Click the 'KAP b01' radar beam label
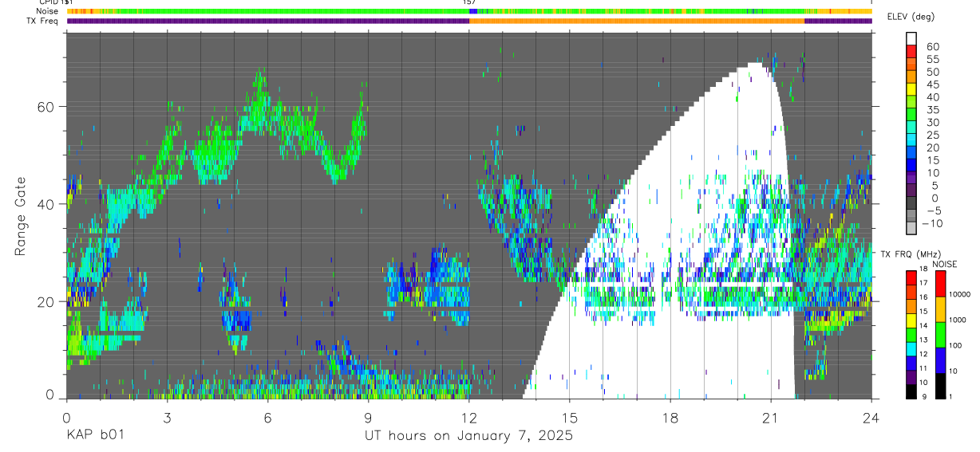Image resolution: width=980 pixels, height=452 pixels. pyautogui.click(x=94, y=435)
